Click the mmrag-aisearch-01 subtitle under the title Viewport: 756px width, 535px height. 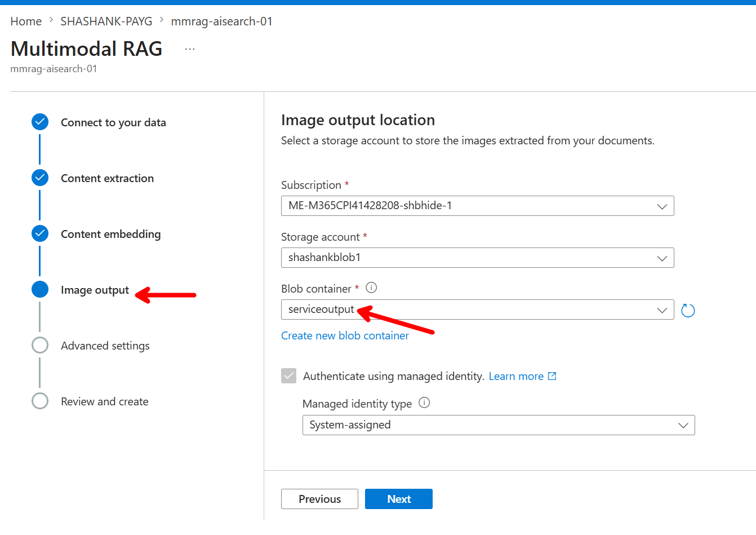[x=54, y=69]
